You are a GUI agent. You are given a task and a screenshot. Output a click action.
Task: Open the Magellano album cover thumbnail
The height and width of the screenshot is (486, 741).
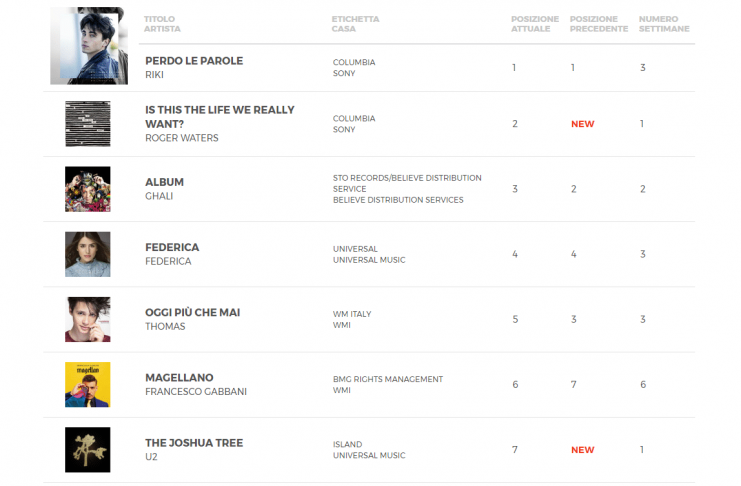(88, 385)
